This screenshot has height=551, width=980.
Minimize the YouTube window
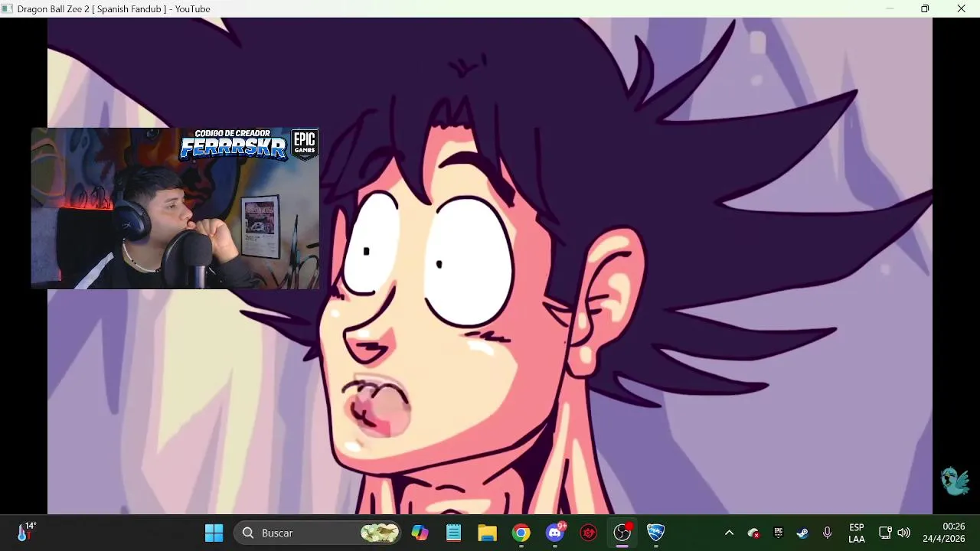tap(890, 8)
